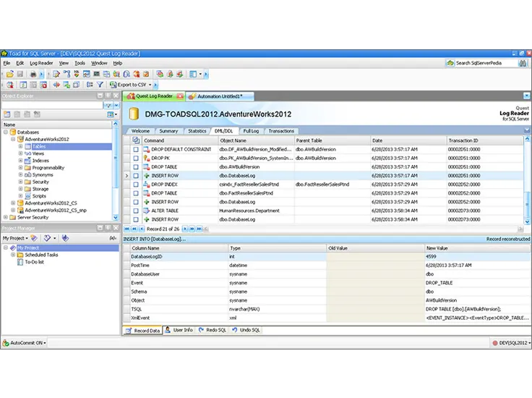Close the Quest Log Reader document tab
The height and width of the screenshot is (398, 532).
click(x=179, y=96)
